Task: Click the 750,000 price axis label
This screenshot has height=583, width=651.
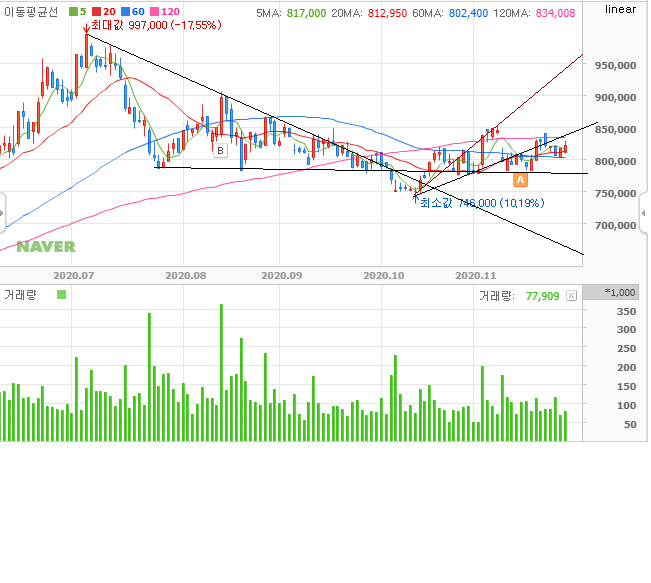Action: tap(615, 194)
